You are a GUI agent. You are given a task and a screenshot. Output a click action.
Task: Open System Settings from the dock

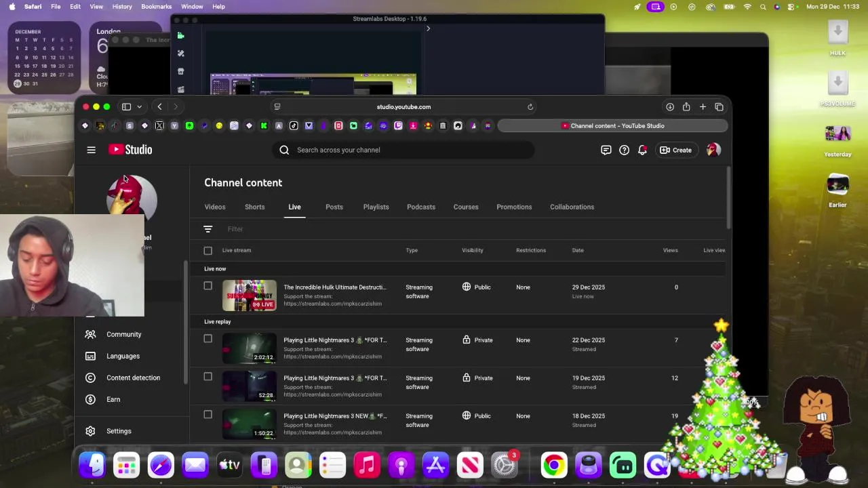[x=505, y=466]
